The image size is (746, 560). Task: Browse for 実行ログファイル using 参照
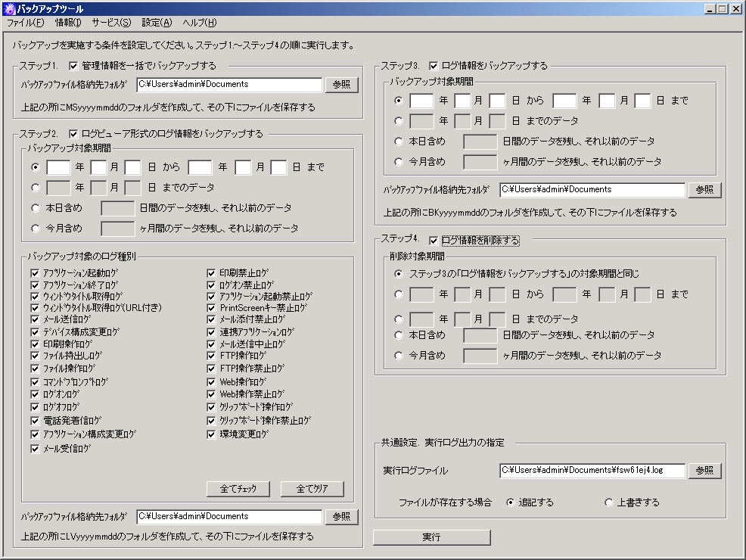[x=704, y=471]
